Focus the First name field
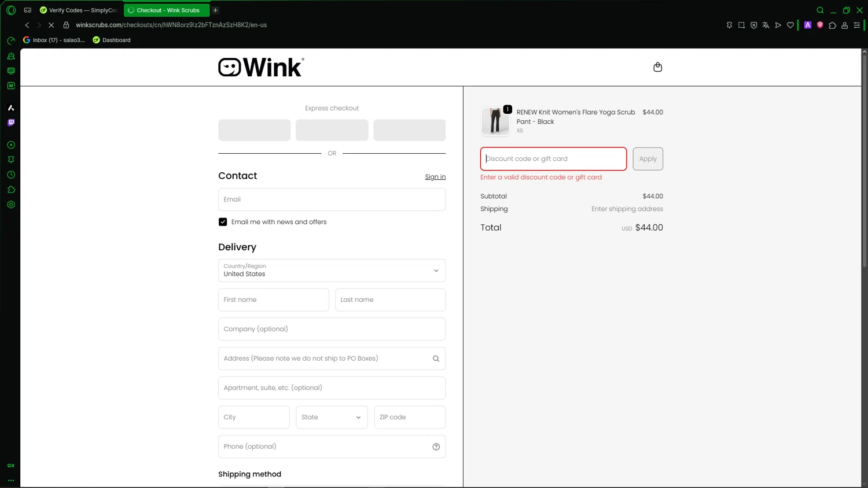Screen dimensions: 868x488 (274, 300)
